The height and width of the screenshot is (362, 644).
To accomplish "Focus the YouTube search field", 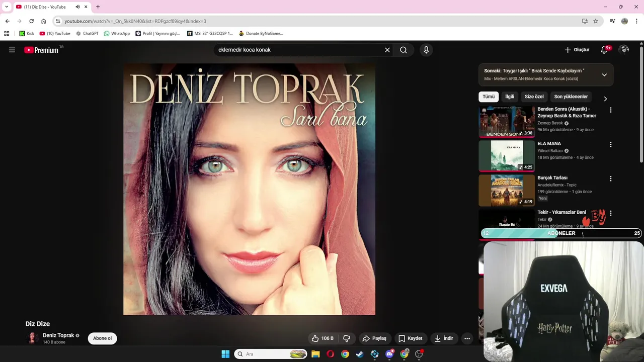I will 299,50.
